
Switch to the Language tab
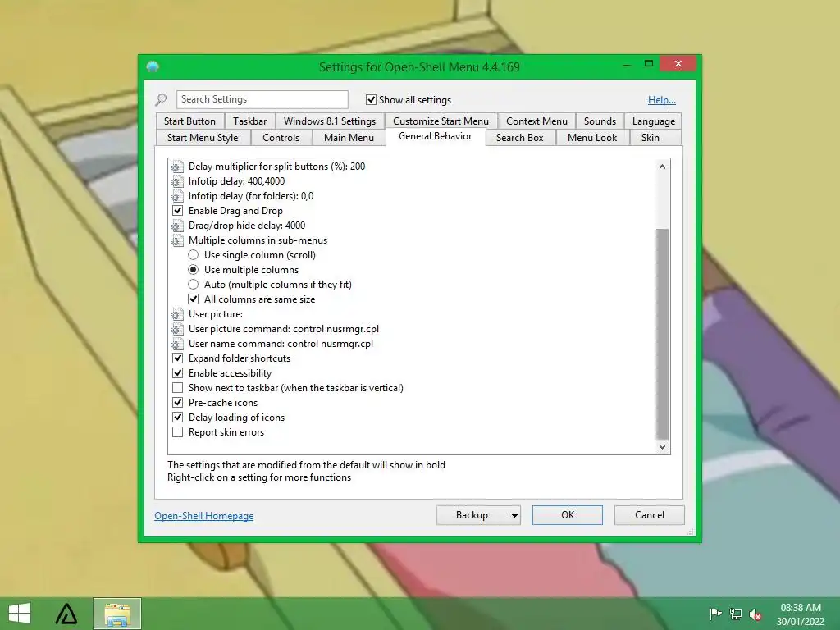coord(654,121)
